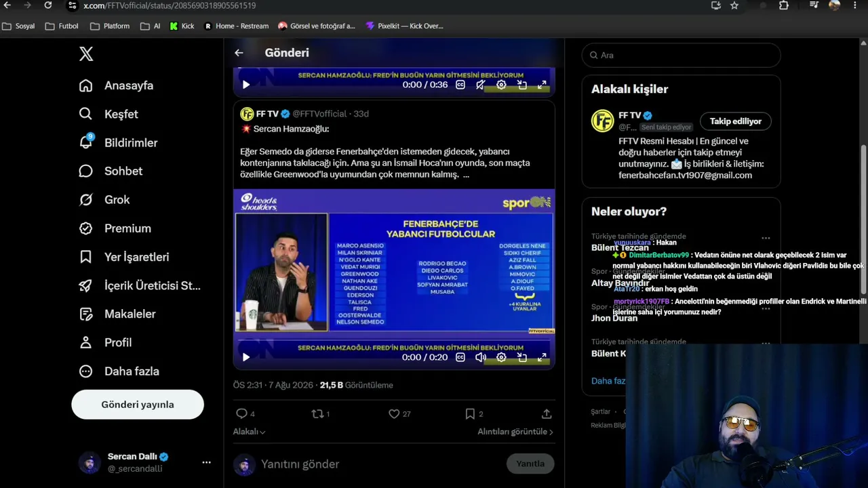Open Alıntıları görüntüle link
Viewport: 868px width, 488px height.
tap(515, 432)
